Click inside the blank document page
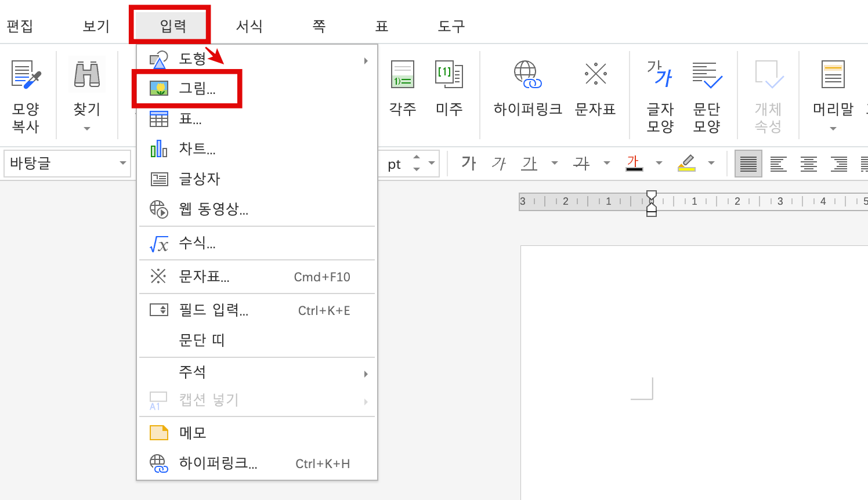The image size is (868, 500). click(694, 372)
